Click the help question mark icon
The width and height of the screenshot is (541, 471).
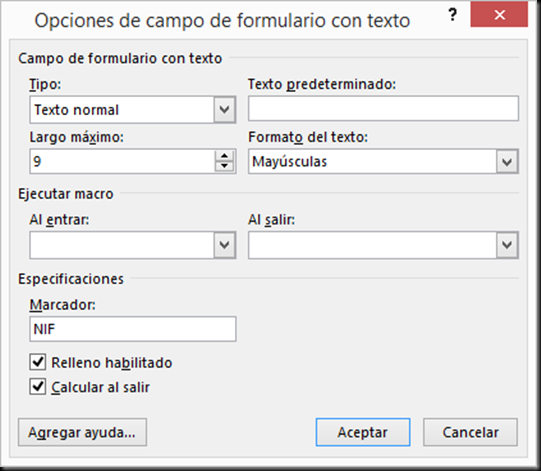pos(452,14)
